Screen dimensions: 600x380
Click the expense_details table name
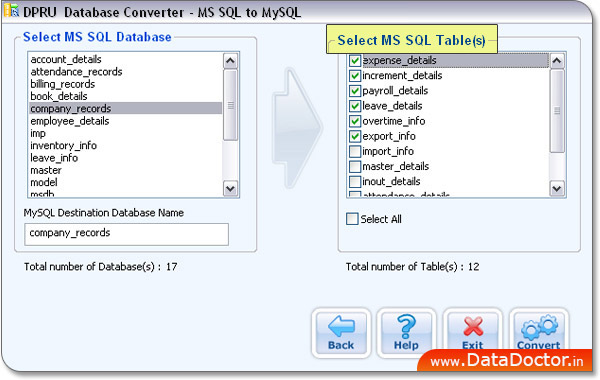click(x=399, y=60)
